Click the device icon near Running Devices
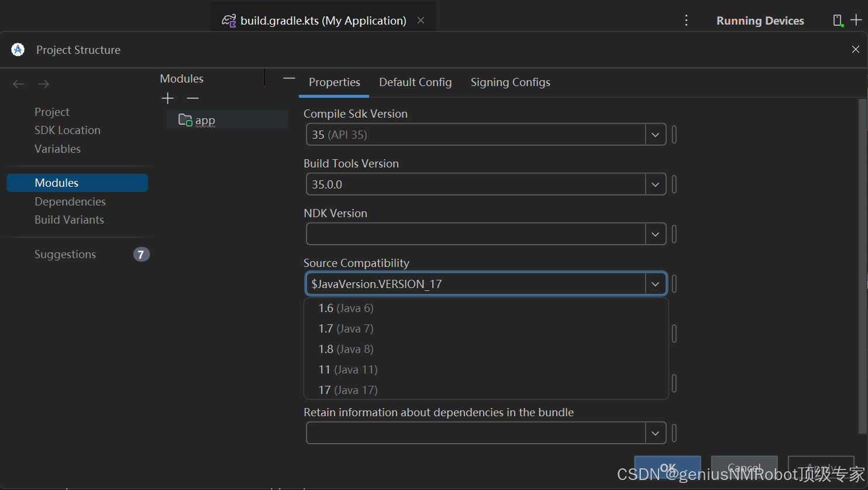The height and width of the screenshot is (490, 868). click(838, 20)
